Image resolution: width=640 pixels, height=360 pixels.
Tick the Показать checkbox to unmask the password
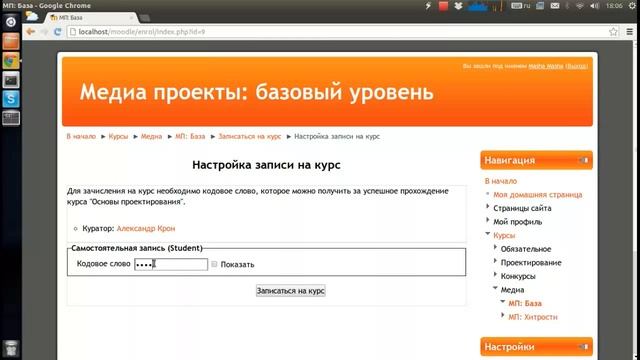click(214, 264)
